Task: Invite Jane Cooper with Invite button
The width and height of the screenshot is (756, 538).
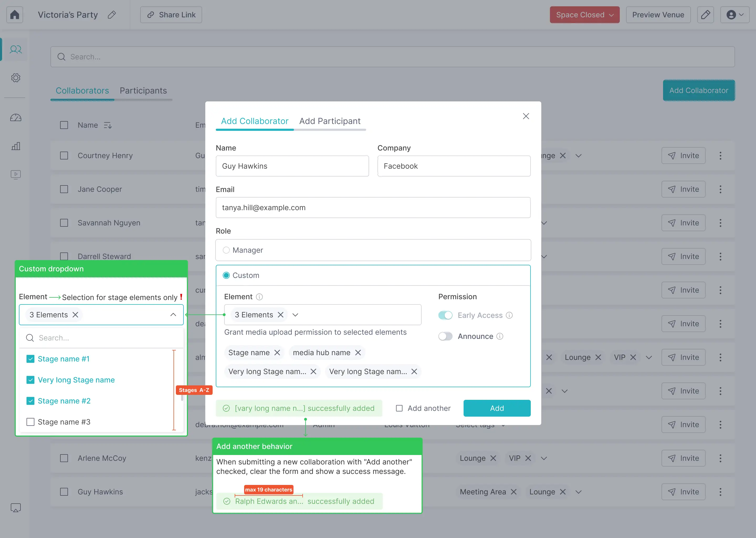Action: [683, 189]
